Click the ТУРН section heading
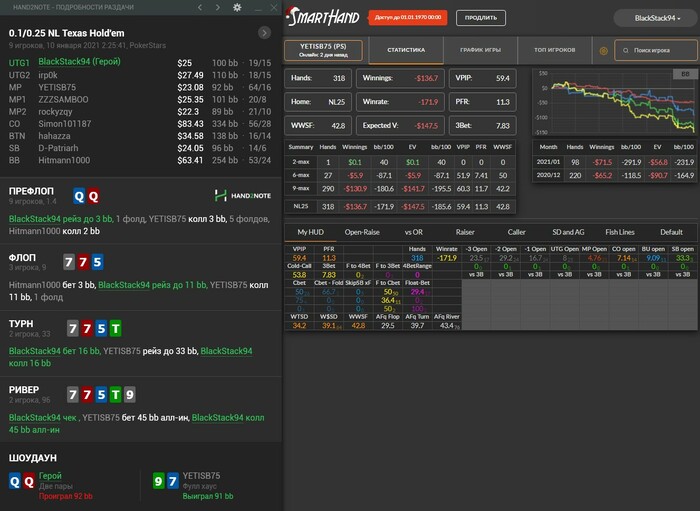This screenshot has width=700, height=511. [21, 324]
